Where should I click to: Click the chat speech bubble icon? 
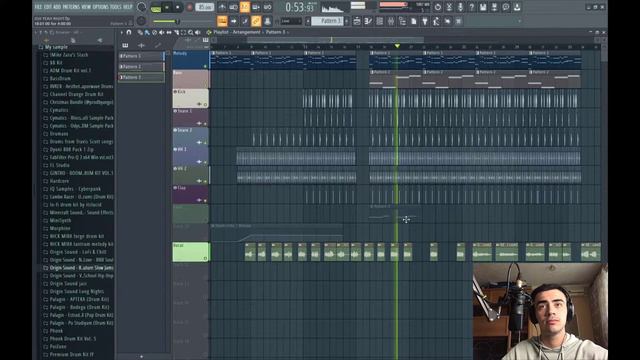[506, 7]
